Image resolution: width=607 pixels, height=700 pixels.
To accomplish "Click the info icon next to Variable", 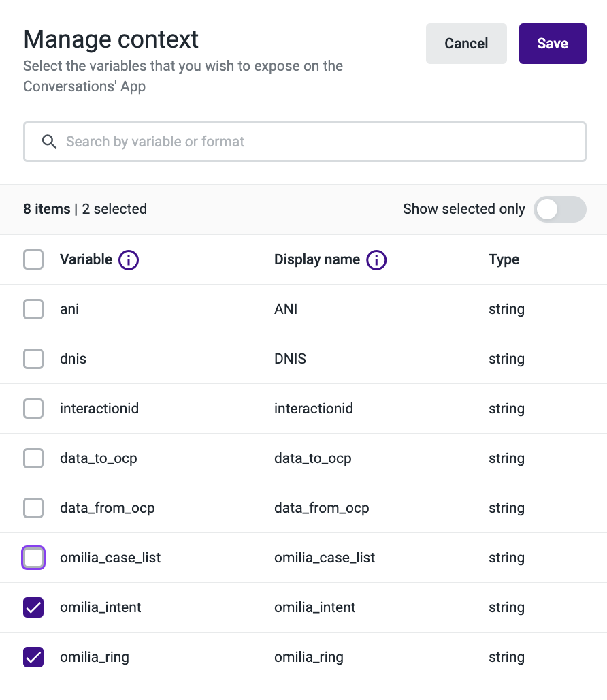I will click(129, 260).
